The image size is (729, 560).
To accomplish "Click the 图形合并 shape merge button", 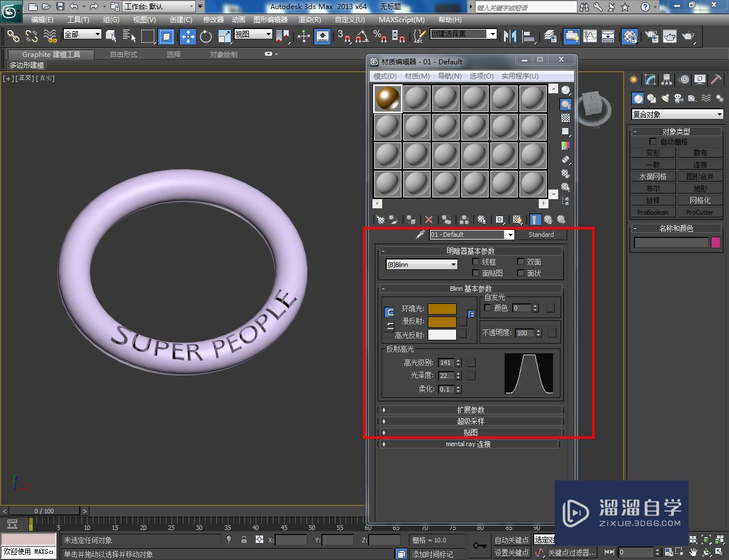I will pos(700,176).
